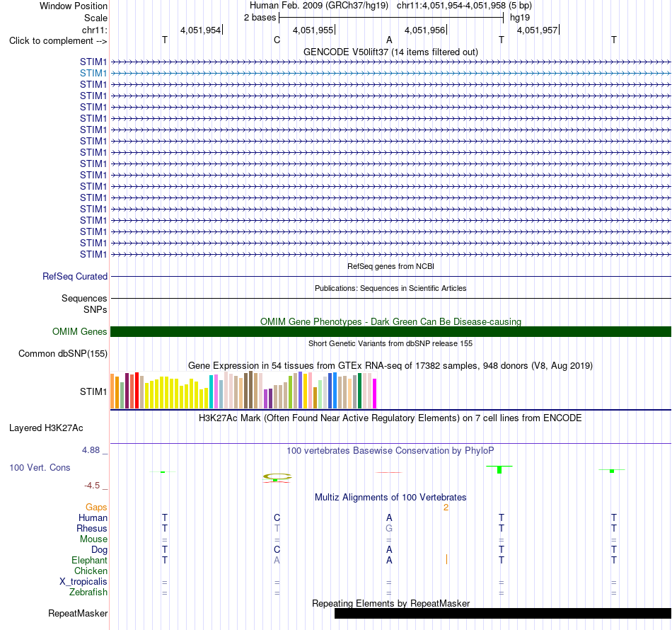This screenshot has height=630, width=672.
Task: Click the Zebrafish alignment row label
Action: tap(88, 592)
